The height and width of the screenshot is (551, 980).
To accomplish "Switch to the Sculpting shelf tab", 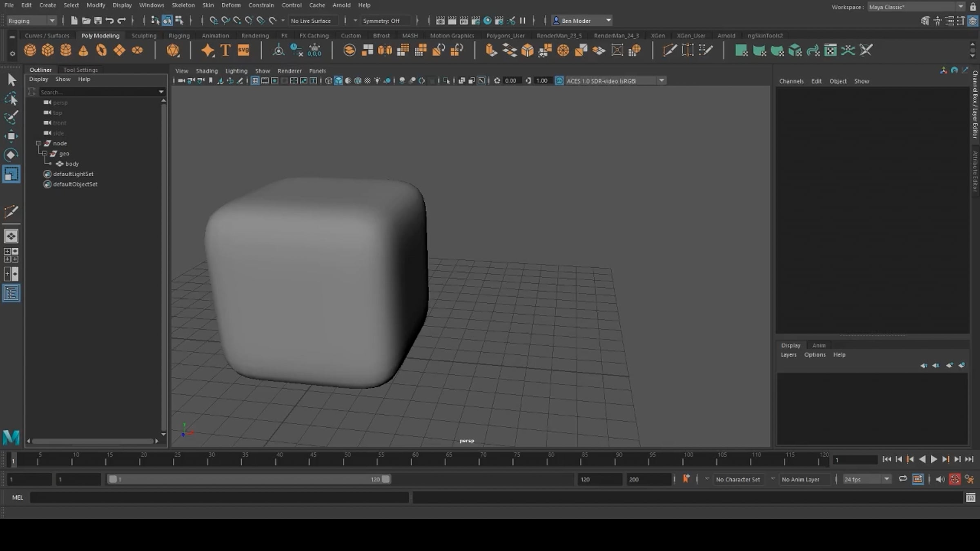I will (x=144, y=36).
